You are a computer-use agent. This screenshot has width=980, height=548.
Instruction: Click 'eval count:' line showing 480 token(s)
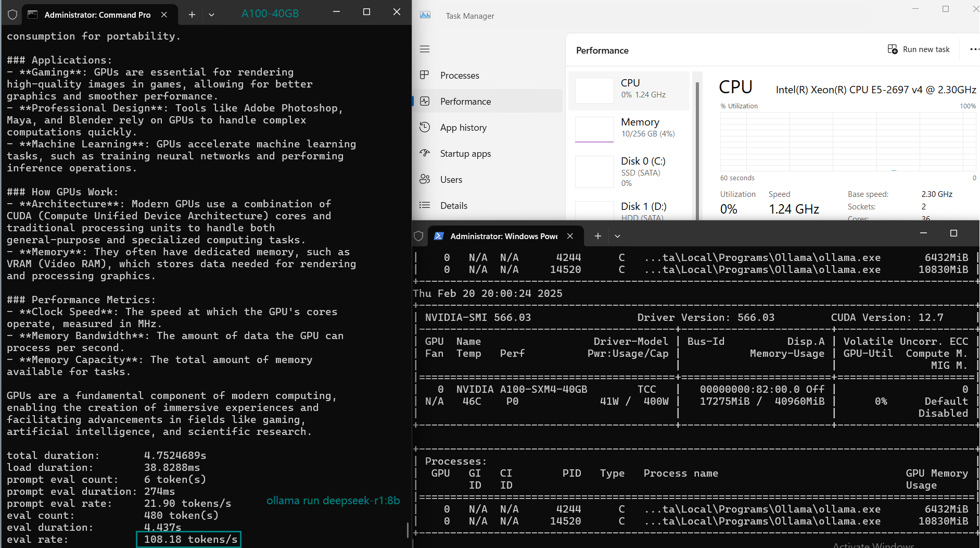coord(113,515)
